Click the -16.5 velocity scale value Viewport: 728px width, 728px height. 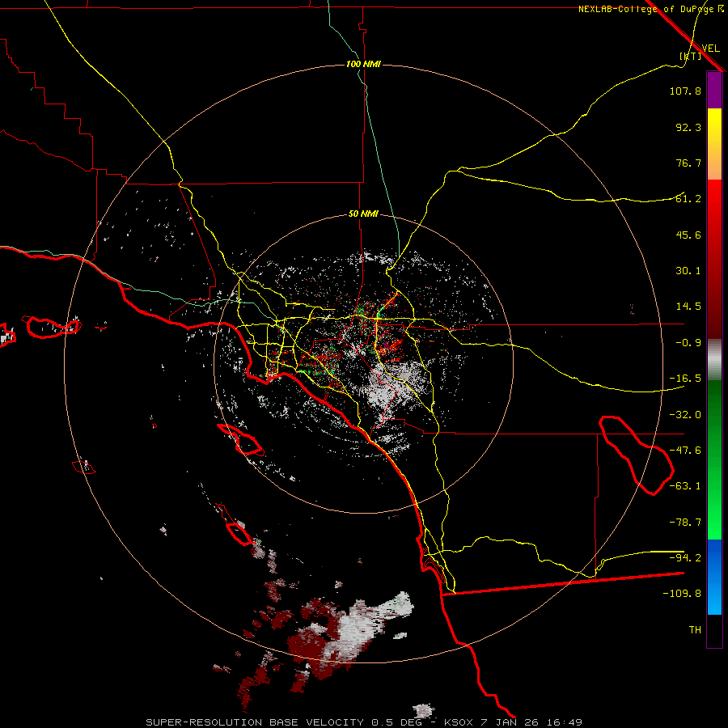685,379
